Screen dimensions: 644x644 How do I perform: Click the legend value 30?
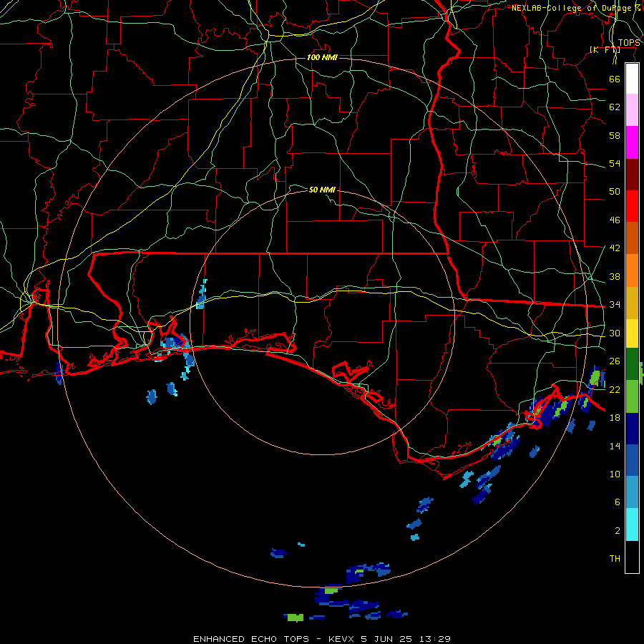click(615, 333)
